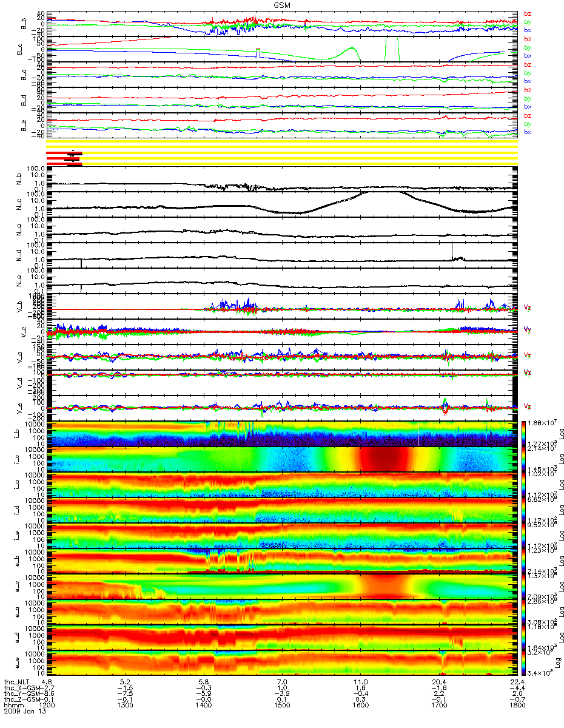Click the B_d panel axis label

click(25, 101)
